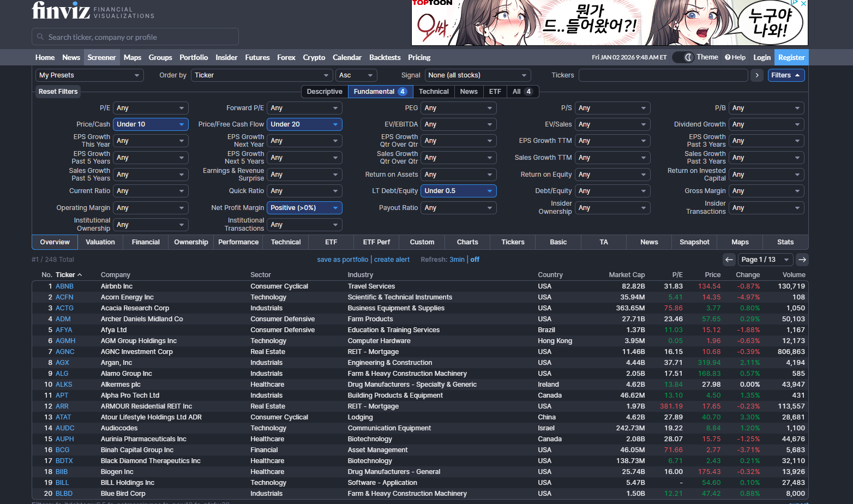Click in the Tickers input field
853x504 pixels.
663,75
